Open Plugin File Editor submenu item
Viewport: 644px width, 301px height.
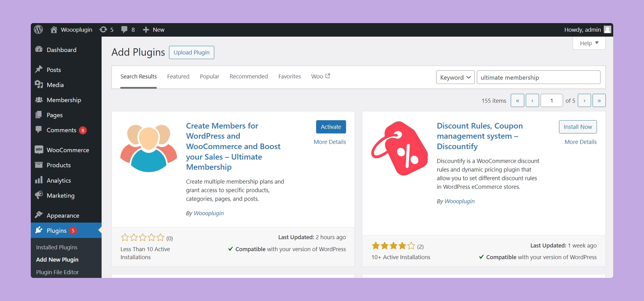58,272
